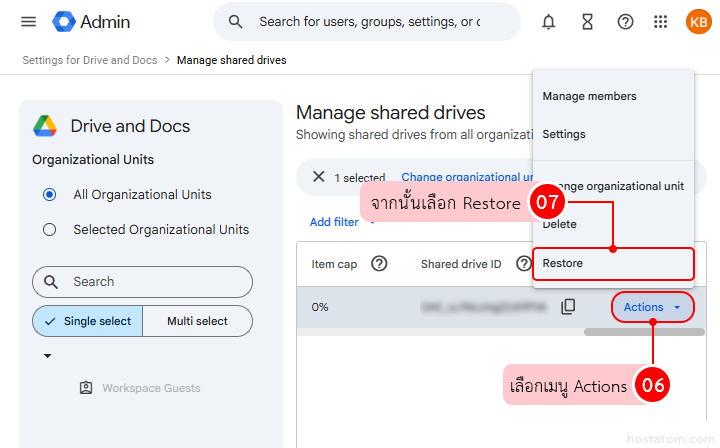The image size is (720, 448).
Task: Expand the organizational unit tree arrow
Action: tap(47, 356)
